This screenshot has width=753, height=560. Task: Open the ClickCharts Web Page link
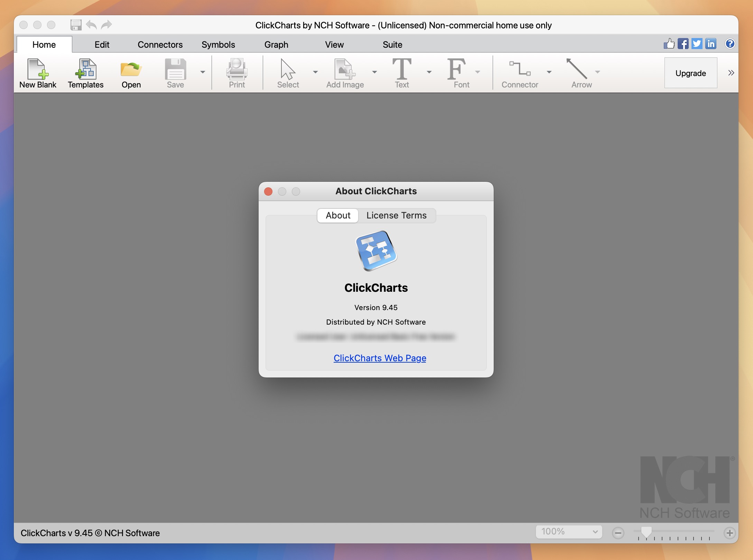380,358
